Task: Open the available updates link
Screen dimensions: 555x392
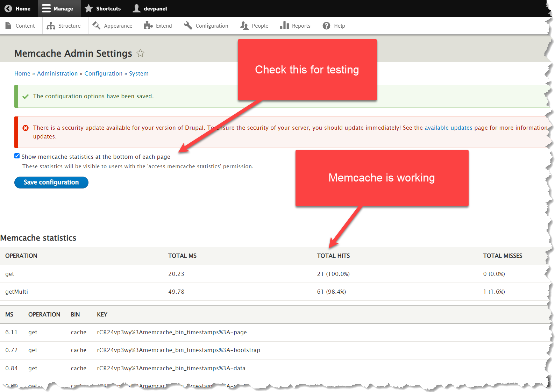Action: coord(448,128)
